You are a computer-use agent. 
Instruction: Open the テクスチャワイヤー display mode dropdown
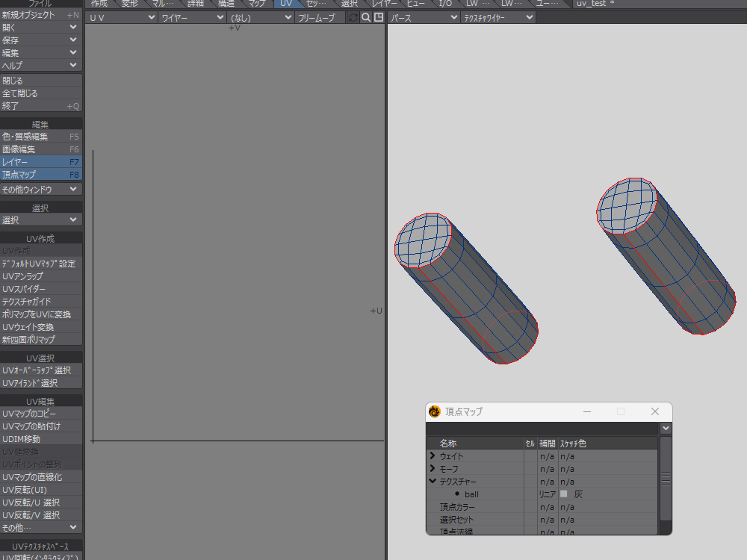point(498,17)
